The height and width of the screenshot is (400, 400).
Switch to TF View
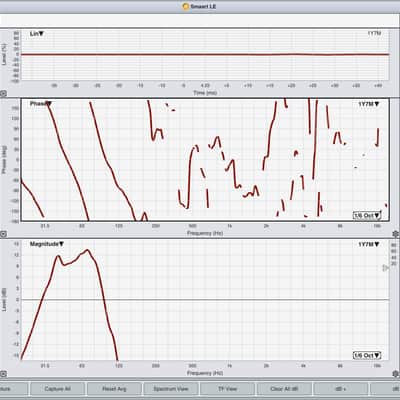227,389
